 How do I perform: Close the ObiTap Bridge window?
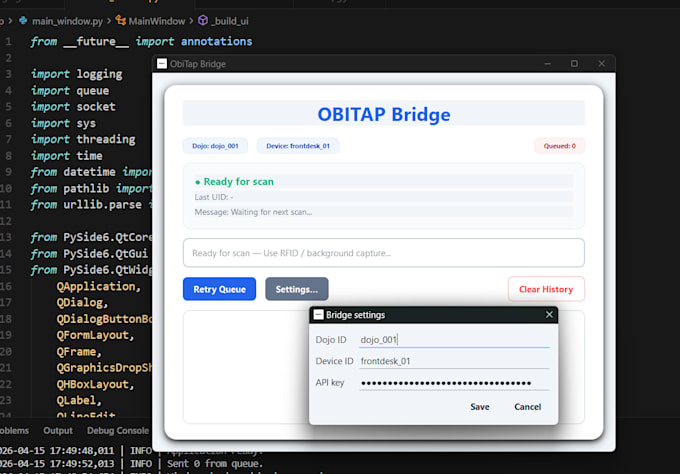click(x=602, y=64)
